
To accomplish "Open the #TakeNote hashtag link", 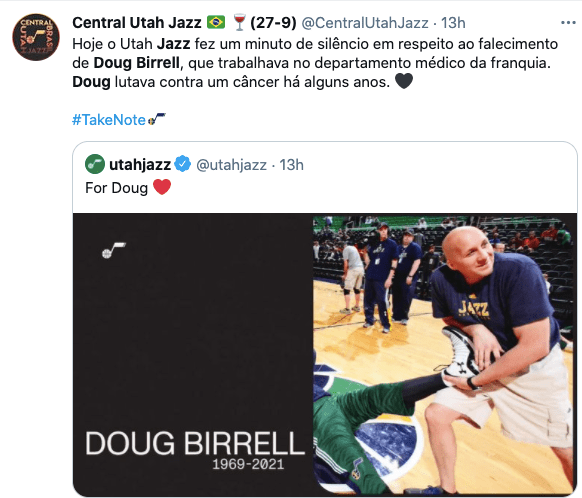I will click(109, 120).
